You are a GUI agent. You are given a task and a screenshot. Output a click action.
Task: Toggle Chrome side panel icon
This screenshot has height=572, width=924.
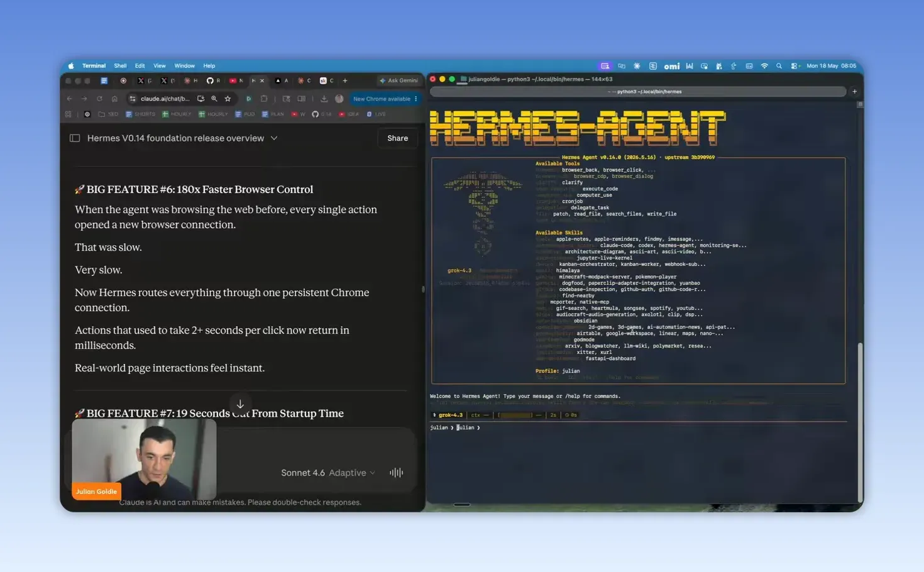coord(302,99)
